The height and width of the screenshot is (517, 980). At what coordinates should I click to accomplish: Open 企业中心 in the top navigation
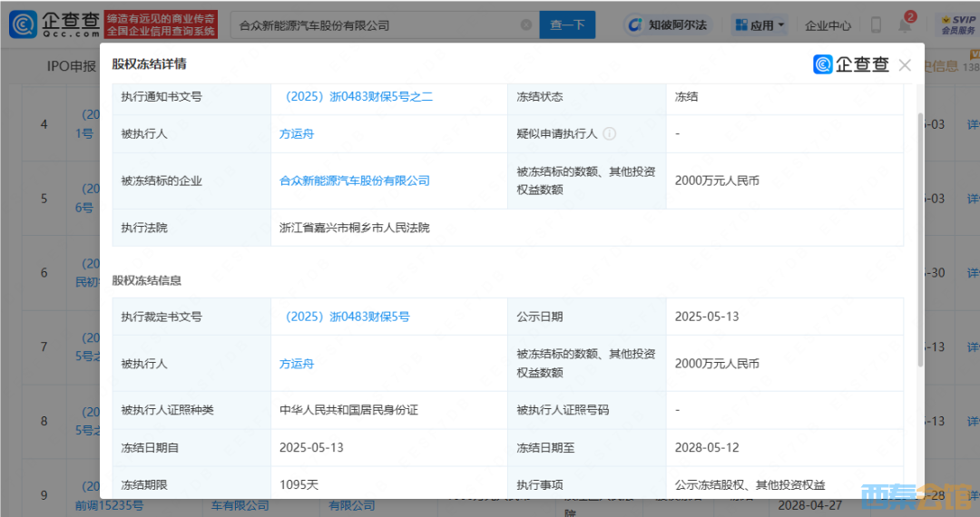(x=828, y=25)
